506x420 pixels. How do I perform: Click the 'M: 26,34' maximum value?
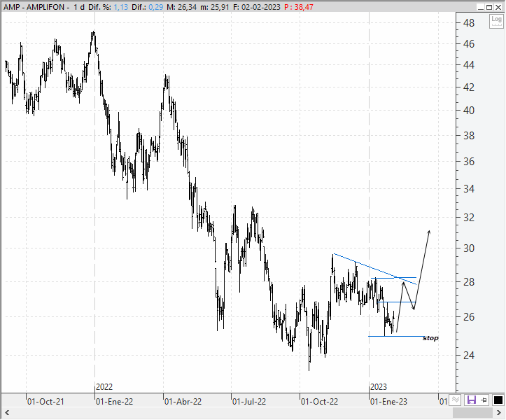pyautogui.click(x=181, y=7)
